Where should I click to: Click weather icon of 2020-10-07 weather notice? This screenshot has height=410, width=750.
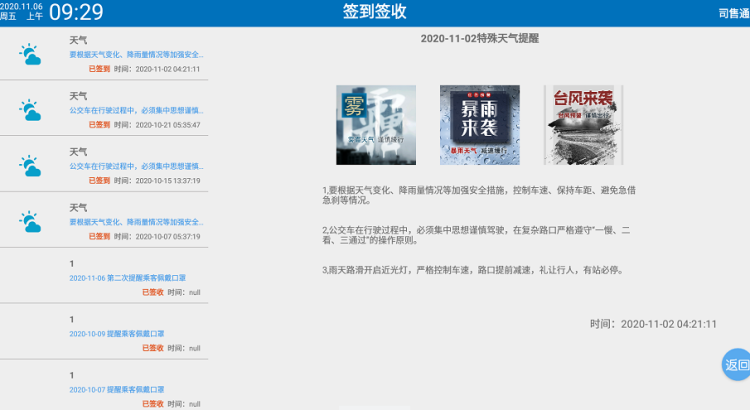pos(30,221)
